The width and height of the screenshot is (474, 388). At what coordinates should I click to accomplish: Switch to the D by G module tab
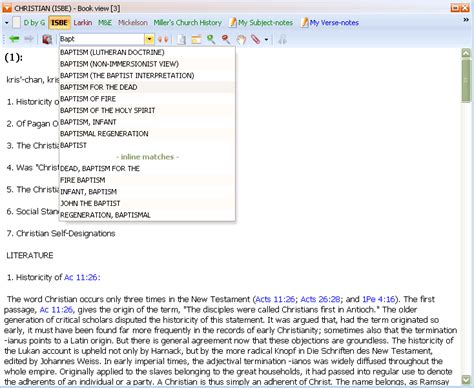click(34, 23)
